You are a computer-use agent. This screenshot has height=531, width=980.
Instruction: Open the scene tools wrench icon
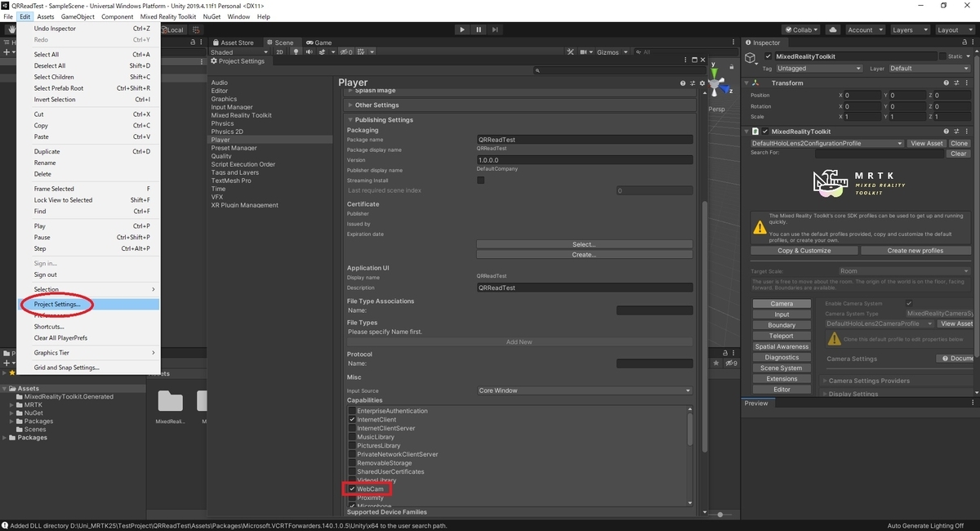pos(571,52)
